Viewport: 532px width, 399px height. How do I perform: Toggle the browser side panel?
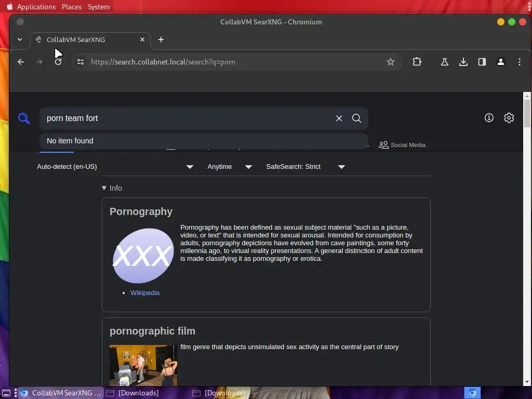pyautogui.click(x=482, y=62)
